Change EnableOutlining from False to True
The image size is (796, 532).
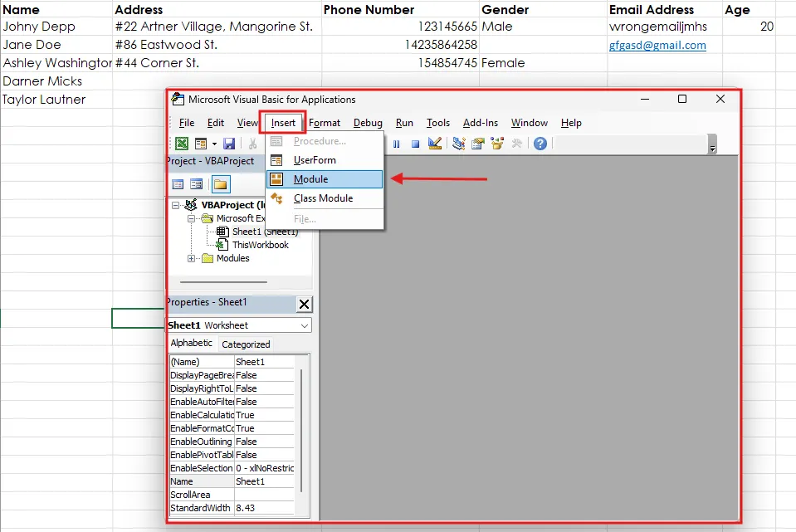[266, 441]
